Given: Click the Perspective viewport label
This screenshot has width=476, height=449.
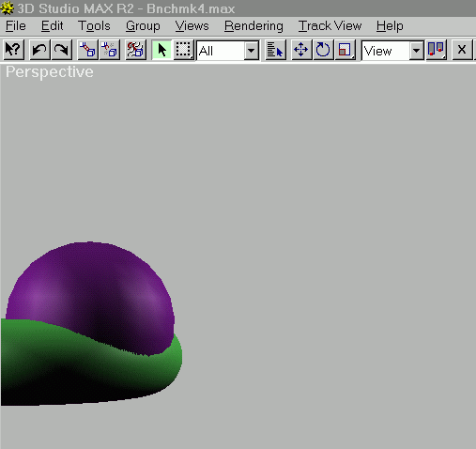Looking at the screenshot, I should 50,72.
